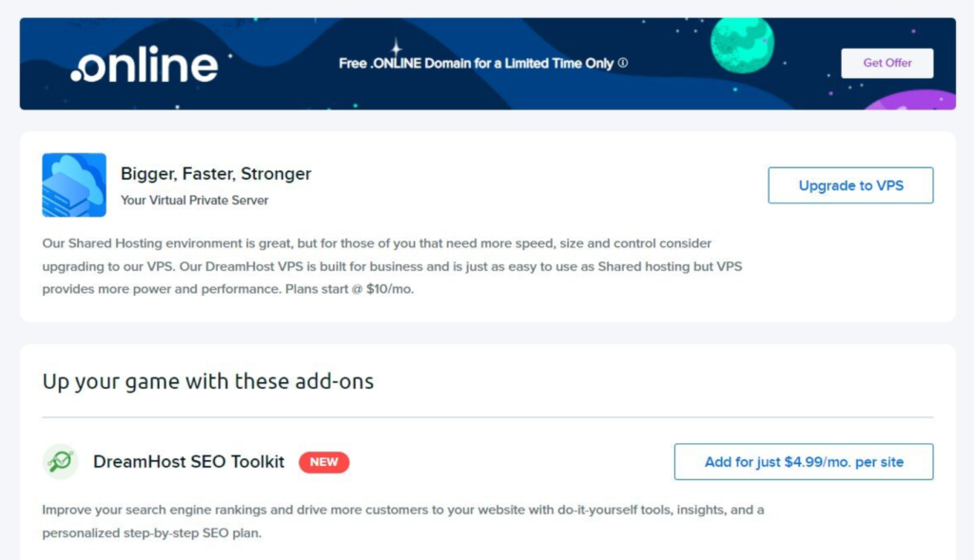Click the blue cloud server VPS icon

coord(74,184)
